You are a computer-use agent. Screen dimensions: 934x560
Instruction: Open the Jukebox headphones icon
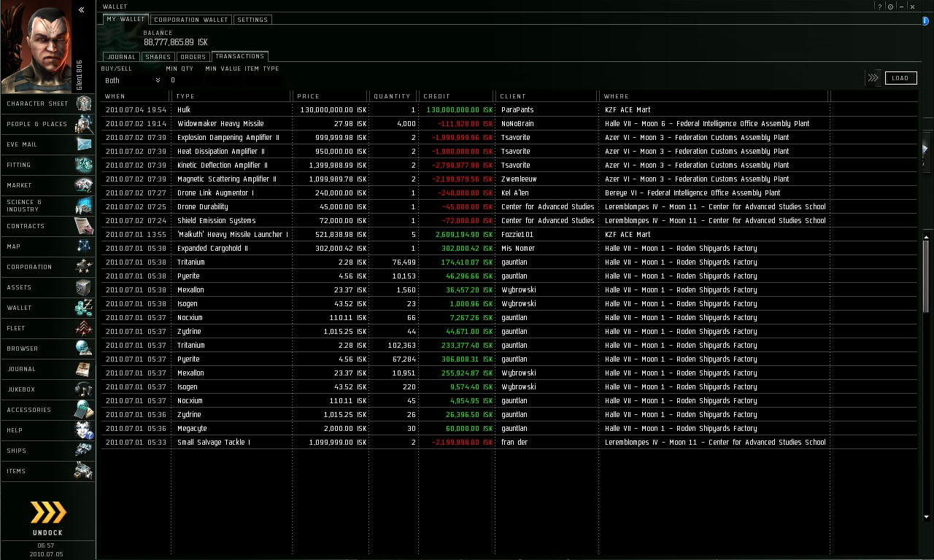click(84, 389)
